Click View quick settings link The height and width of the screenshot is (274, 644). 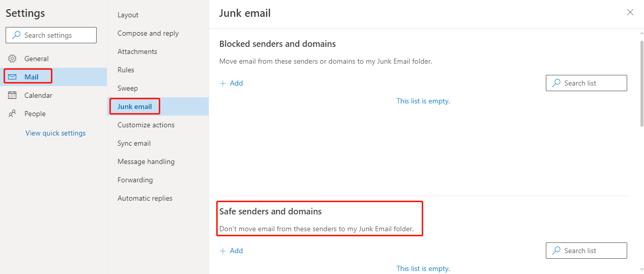pos(55,133)
